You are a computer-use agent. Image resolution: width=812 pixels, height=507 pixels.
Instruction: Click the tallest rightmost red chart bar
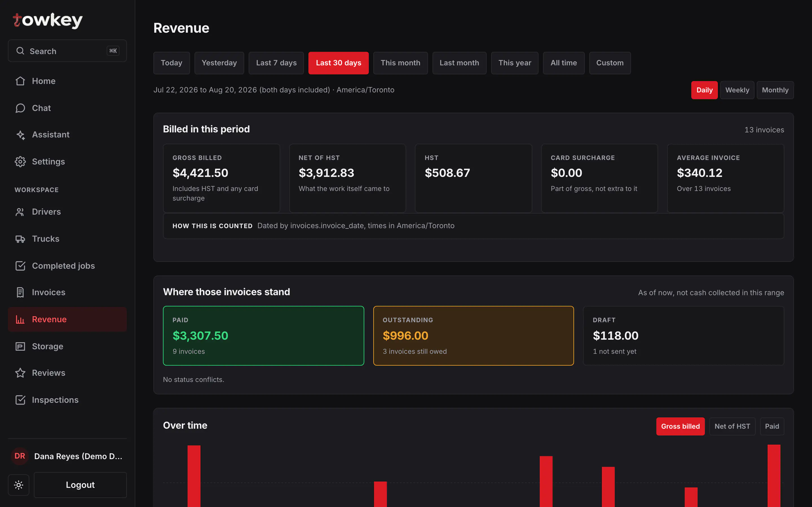coord(774,475)
